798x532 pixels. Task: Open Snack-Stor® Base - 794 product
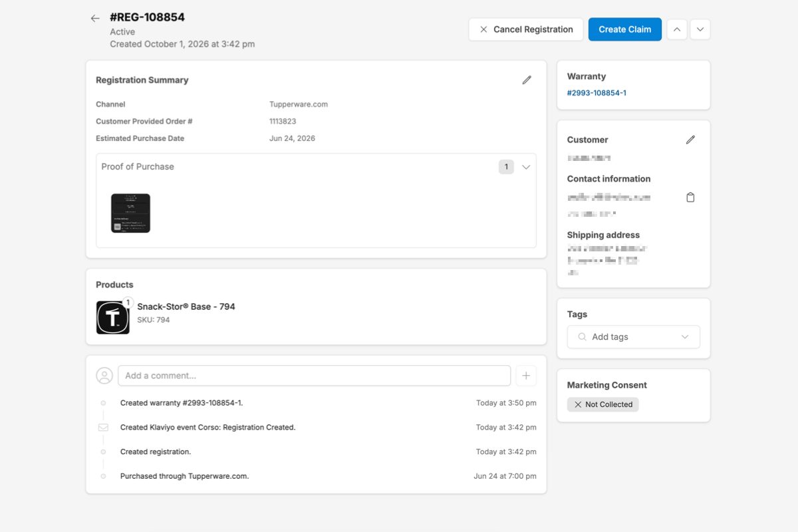[186, 307]
